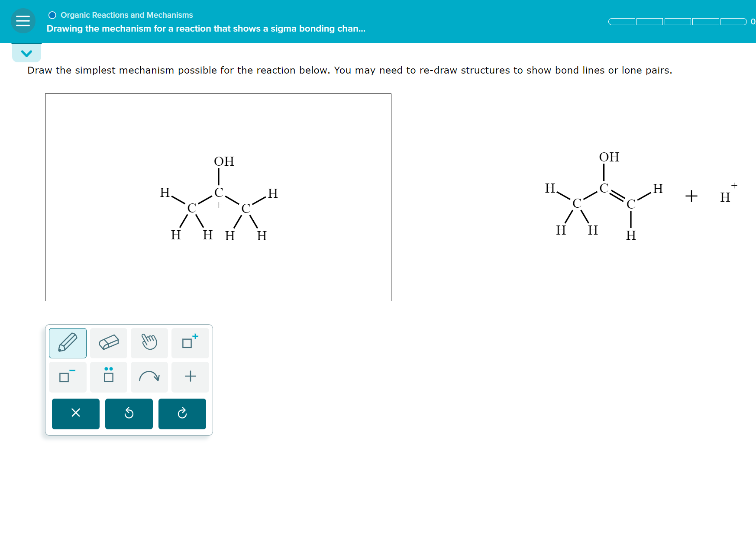Activate the curved arrow tool
Image resolution: width=756 pixels, height=541 pixels.
[149, 376]
